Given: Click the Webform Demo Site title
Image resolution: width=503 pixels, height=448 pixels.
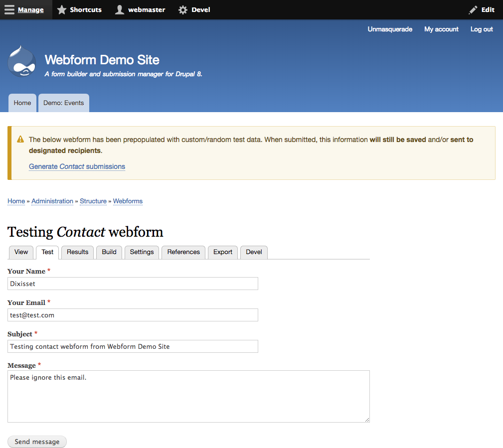Looking at the screenshot, I should (x=102, y=60).
